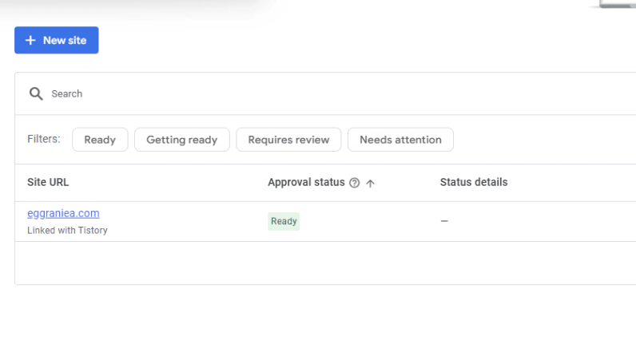Click the plus icon on New site
The height and width of the screenshot is (364, 636).
tap(30, 40)
